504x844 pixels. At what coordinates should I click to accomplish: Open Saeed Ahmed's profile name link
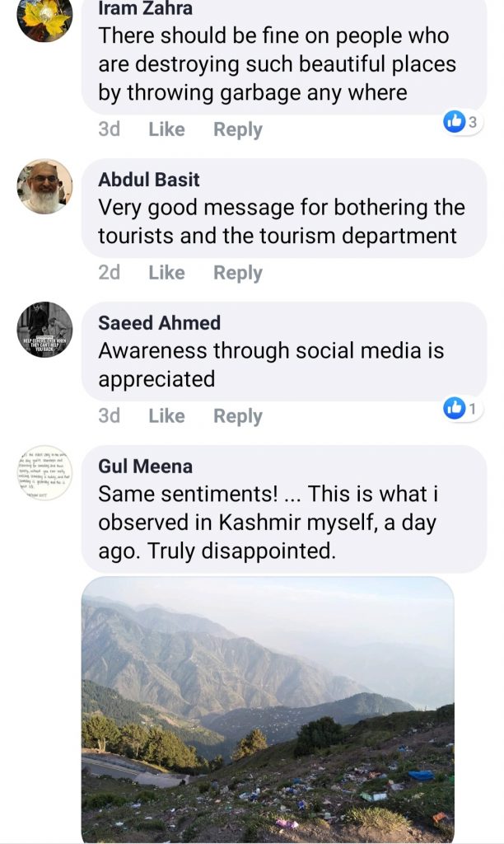160,323
